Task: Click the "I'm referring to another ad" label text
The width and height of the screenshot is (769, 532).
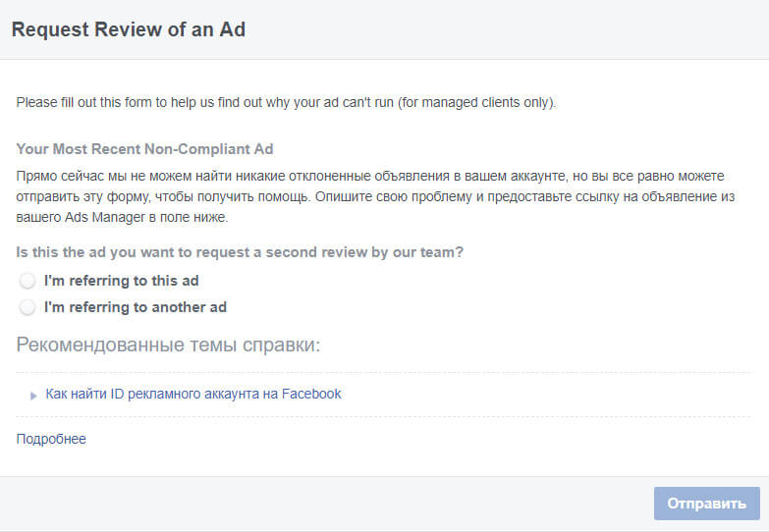Action: pos(135,307)
